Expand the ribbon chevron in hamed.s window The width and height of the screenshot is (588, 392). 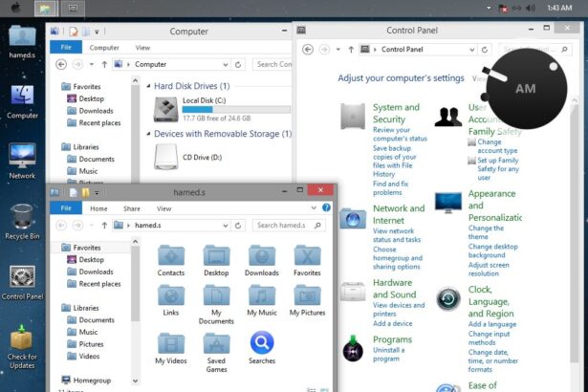314,207
